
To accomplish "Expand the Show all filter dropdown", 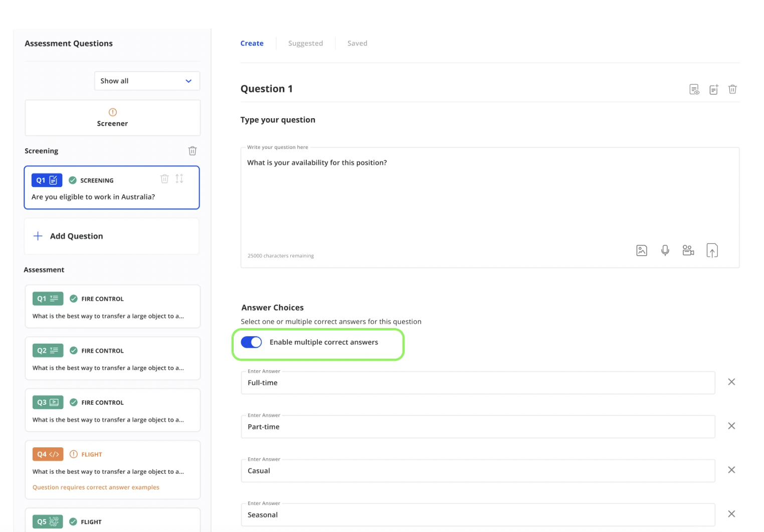I will tap(147, 81).
